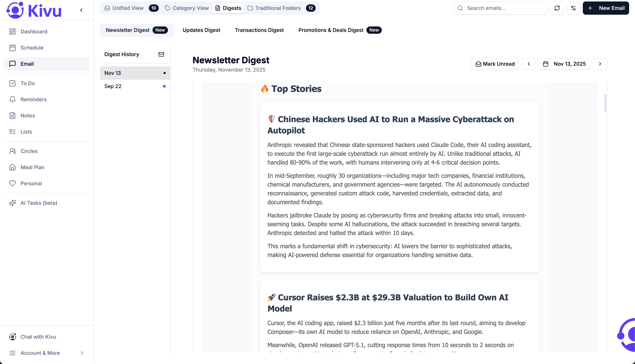635x364 pixels.
Task: Toggle Mark Unread on the Newsletter Digest
Action: [495, 64]
